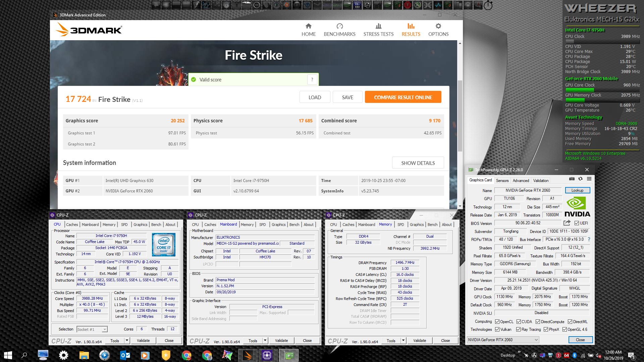Open the Socket #1 selection dropdown
Viewport: 644px width, 362px height.
pyautogui.click(x=104, y=329)
